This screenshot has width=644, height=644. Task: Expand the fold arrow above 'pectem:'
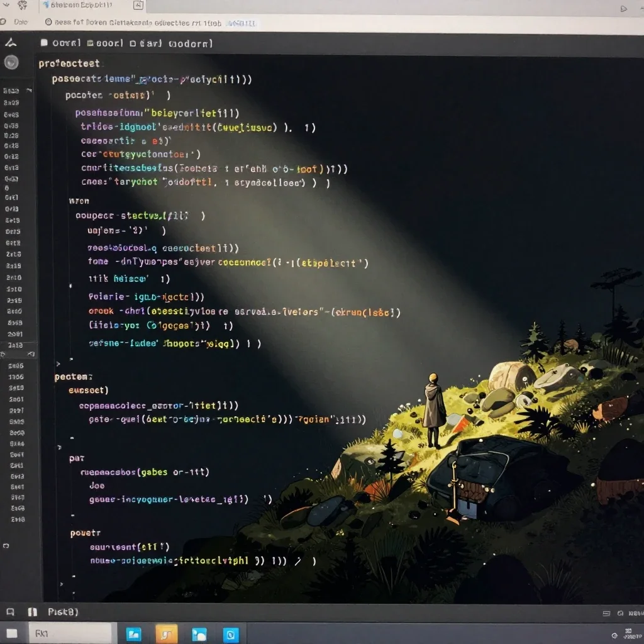coord(58,364)
